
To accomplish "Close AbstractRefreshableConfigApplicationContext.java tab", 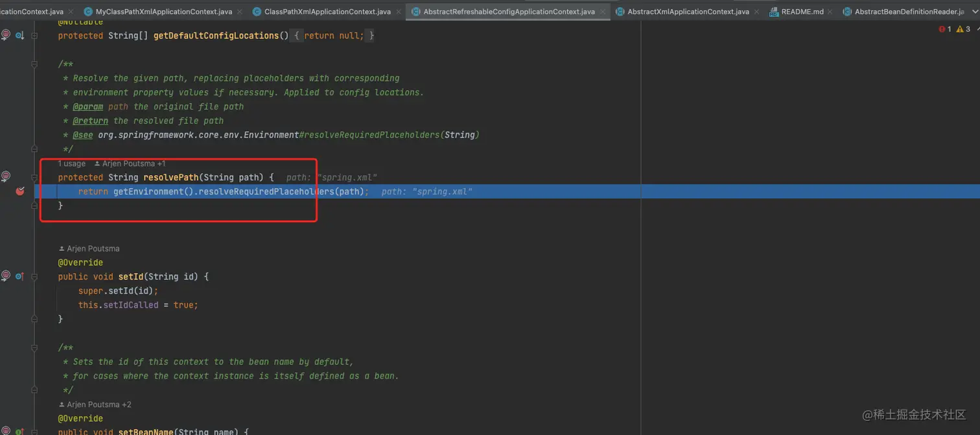I will (603, 12).
